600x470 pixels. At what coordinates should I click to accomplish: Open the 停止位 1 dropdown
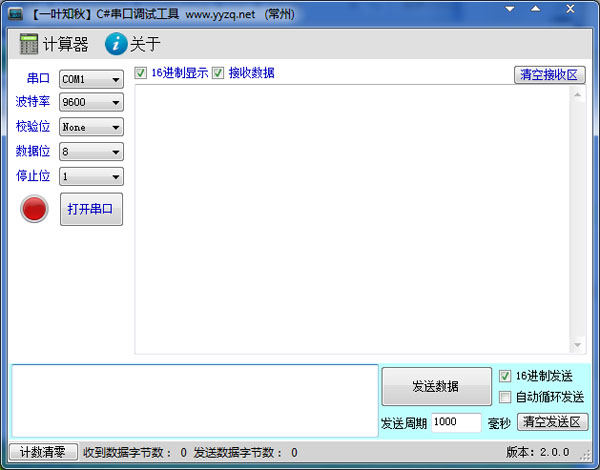pos(91,176)
